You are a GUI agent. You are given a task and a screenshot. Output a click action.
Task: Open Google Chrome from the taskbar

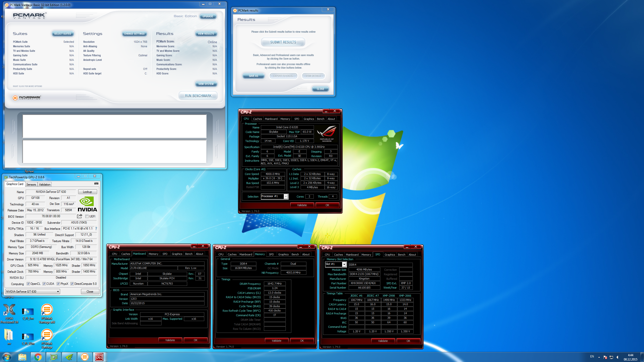point(38,357)
